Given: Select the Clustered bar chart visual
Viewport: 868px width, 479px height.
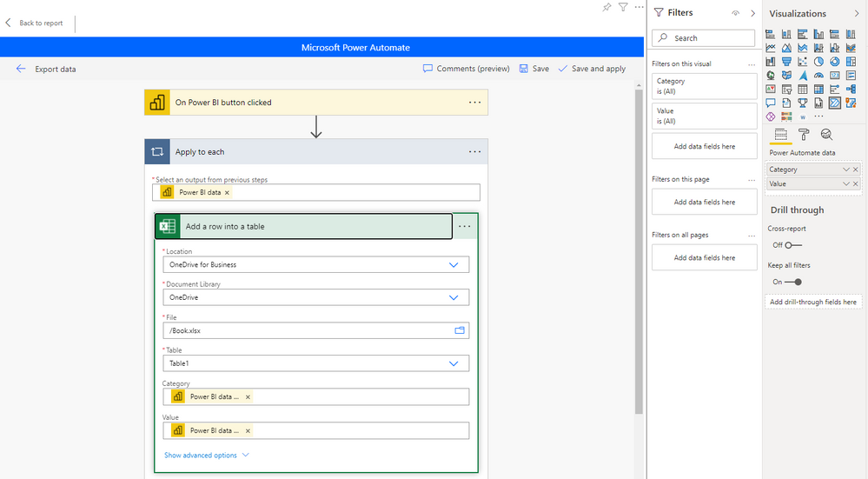Looking at the screenshot, I should click(x=803, y=34).
